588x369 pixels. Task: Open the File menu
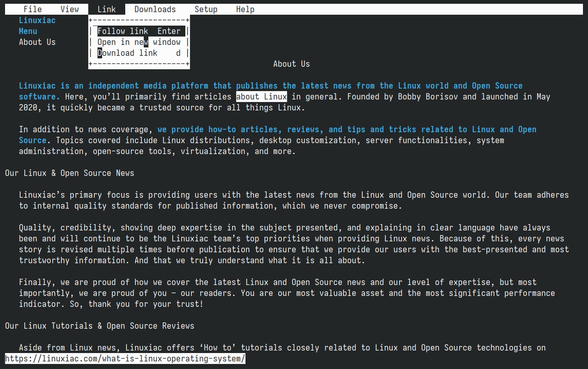[x=32, y=9]
